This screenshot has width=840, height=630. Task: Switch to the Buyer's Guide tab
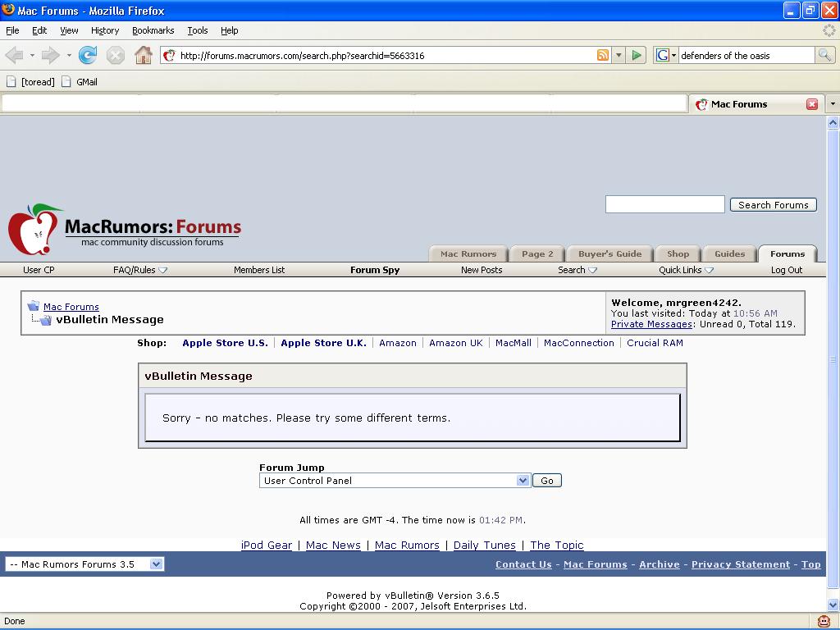tap(610, 254)
